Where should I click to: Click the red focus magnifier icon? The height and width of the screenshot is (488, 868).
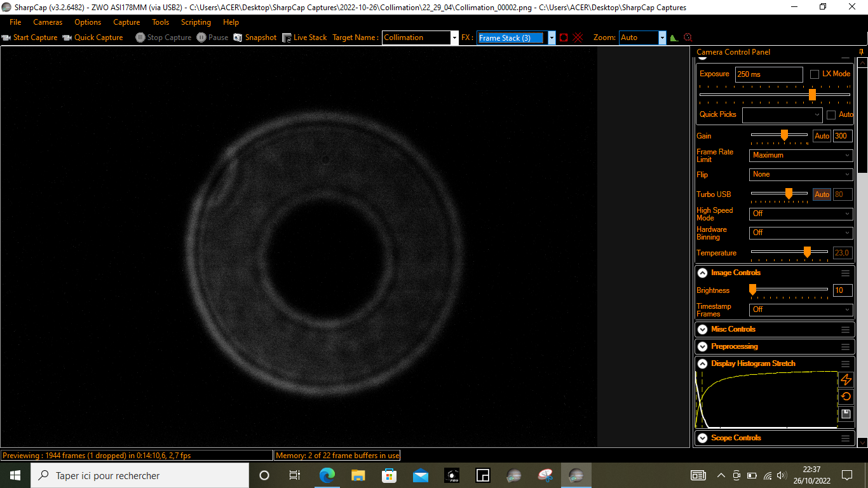688,37
